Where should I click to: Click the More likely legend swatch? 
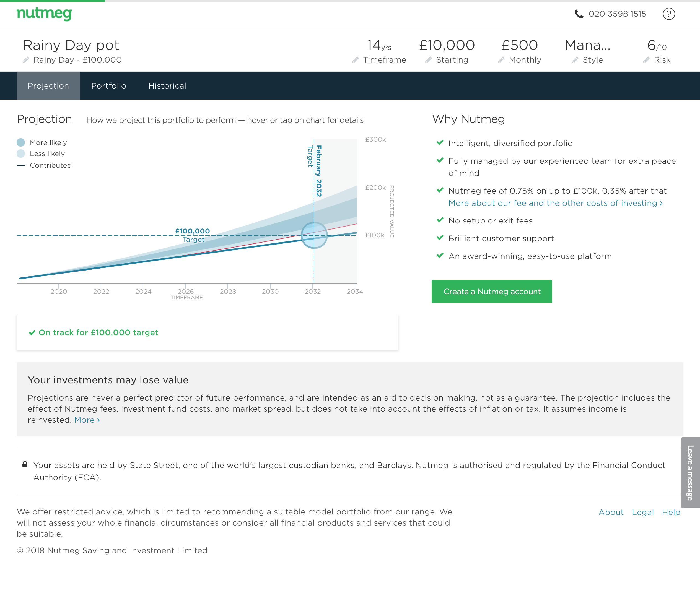21,142
